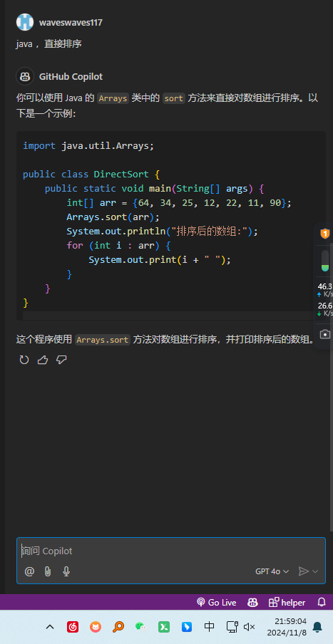Screen dimensions: 333x644
Task: Click the System.out.print(i + " ") line
Action: [x=160, y=260]
